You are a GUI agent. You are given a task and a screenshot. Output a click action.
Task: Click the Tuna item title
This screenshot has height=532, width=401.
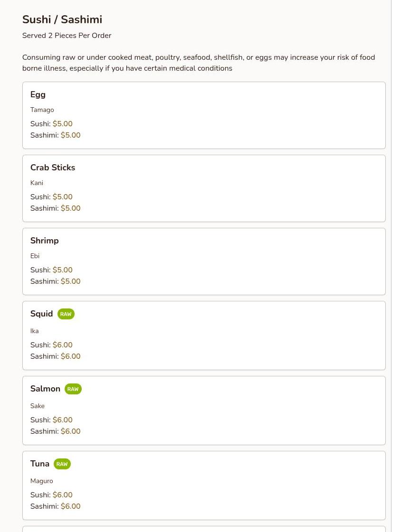(40, 464)
